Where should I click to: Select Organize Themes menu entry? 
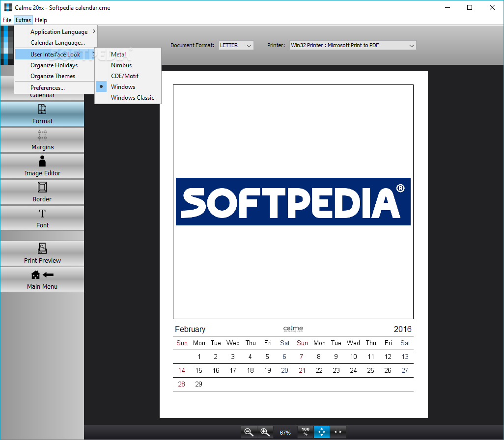(x=56, y=76)
